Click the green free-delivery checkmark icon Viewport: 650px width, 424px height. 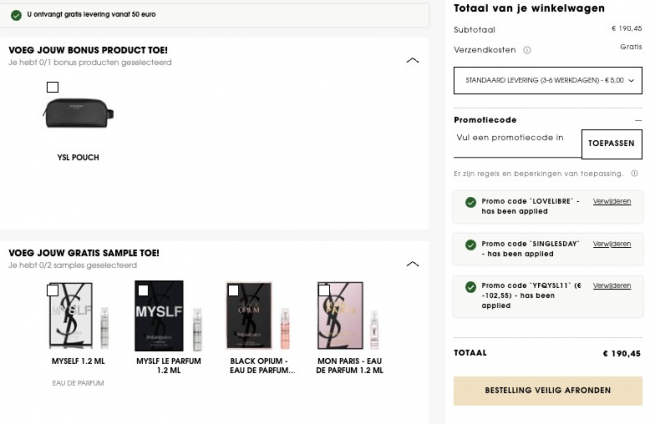click(x=16, y=15)
